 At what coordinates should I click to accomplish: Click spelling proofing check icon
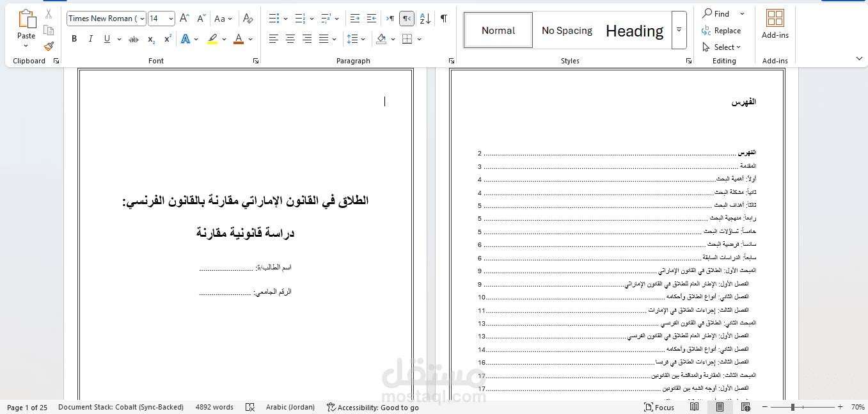pyautogui.click(x=250, y=408)
